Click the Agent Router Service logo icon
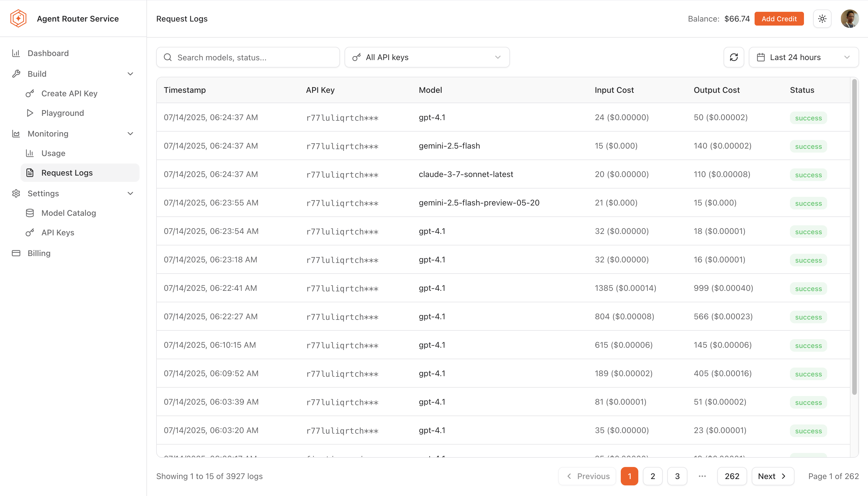Screen dimensions: 868x496 pyautogui.click(x=18, y=18)
